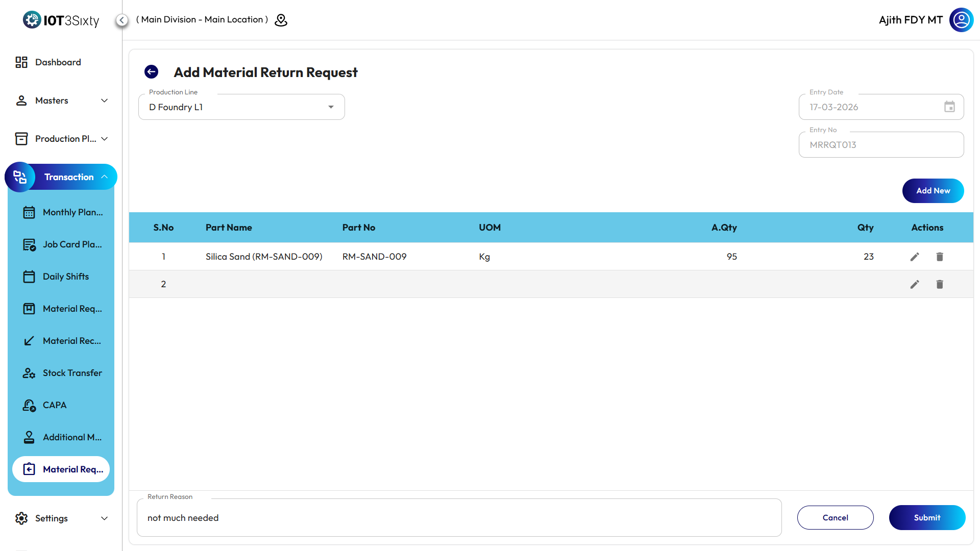This screenshot has height=551, width=980.
Task: Click the Submit button
Action: click(x=926, y=517)
